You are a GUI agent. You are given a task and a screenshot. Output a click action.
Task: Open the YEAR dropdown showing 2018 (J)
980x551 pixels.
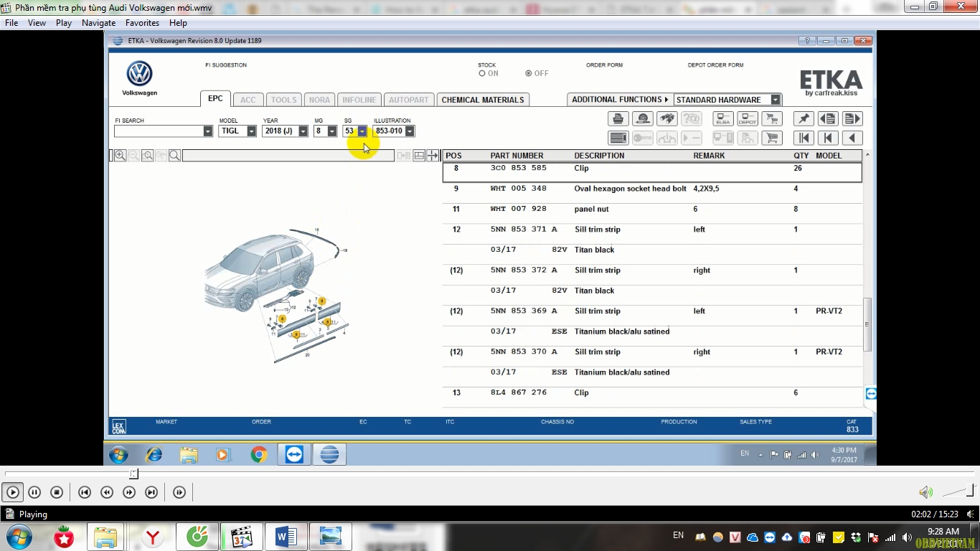tap(303, 131)
